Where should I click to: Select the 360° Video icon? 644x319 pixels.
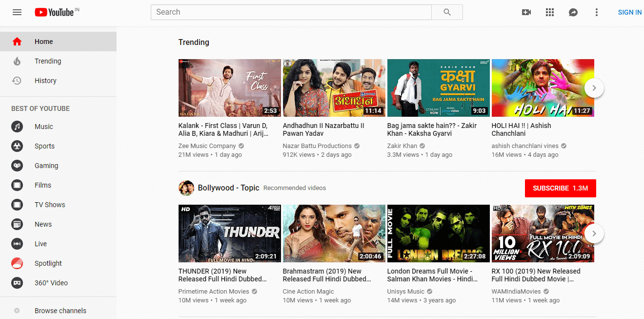click(x=17, y=283)
